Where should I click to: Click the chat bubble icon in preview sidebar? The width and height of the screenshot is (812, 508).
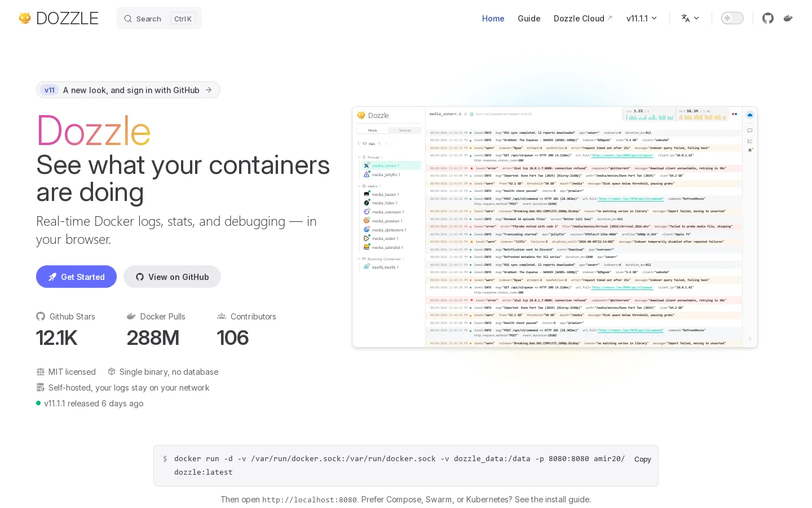pyautogui.click(x=750, y=130)
